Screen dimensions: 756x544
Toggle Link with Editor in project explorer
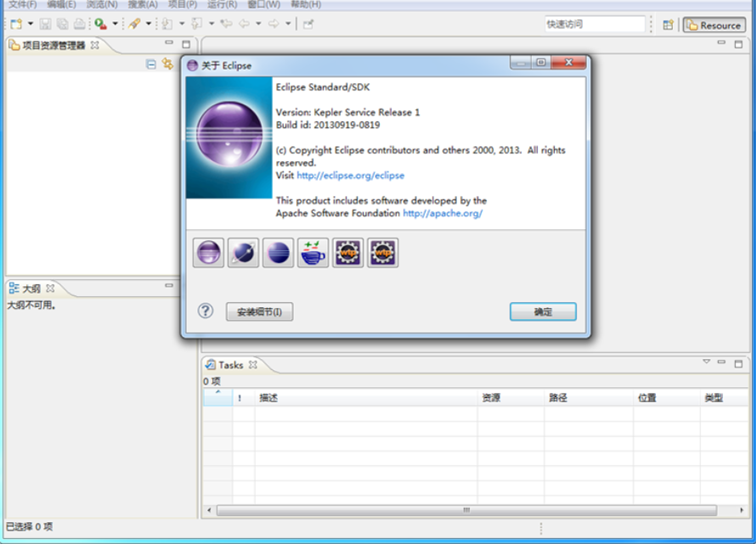point(168,64)
